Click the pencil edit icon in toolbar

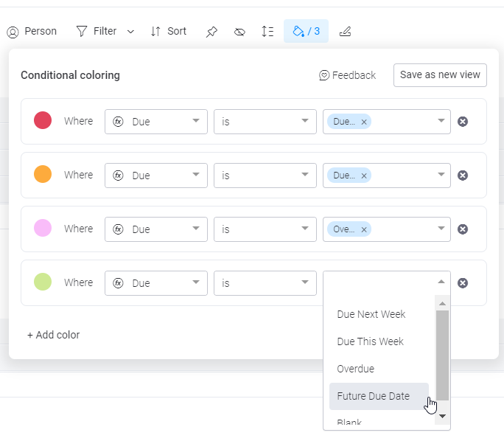pos(345,32)
